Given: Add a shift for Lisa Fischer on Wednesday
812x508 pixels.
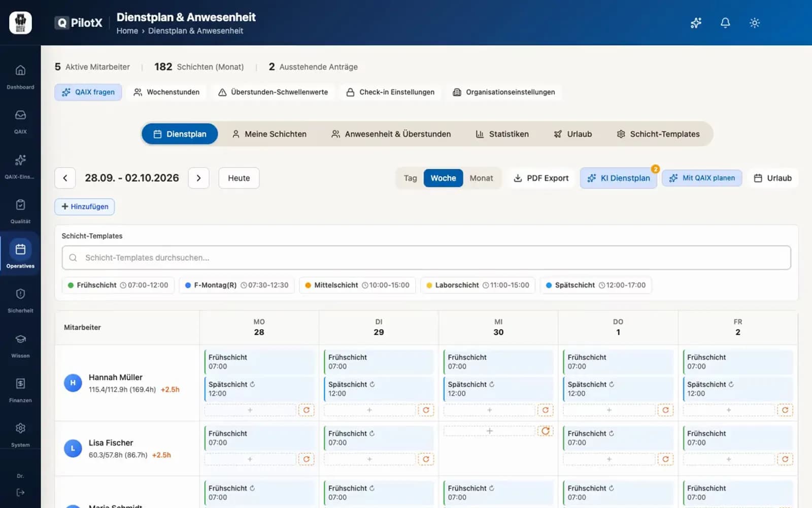Looking at the screenshot, I should 489,431.
